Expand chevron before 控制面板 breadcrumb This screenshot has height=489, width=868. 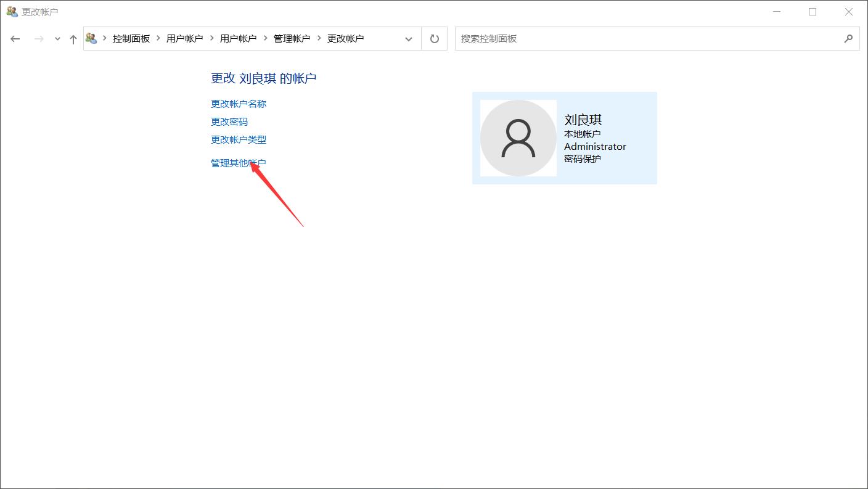[105, 38]
